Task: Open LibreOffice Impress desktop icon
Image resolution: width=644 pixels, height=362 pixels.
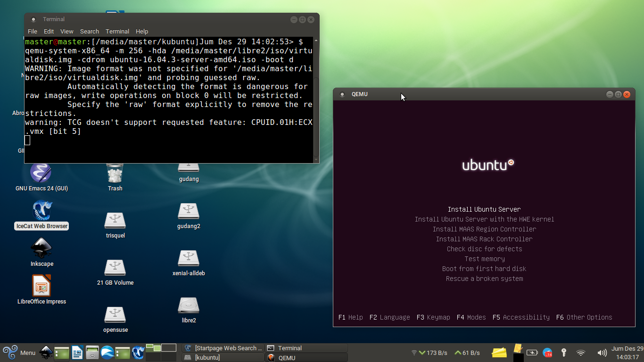Action: click(x=41, y=285)
